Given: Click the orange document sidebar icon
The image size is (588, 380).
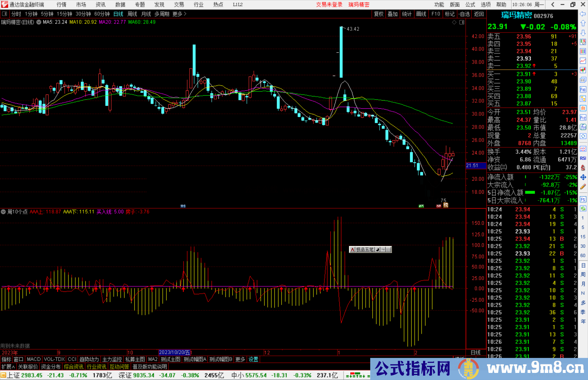Looking at the screenshot, I should coord(583,108).
